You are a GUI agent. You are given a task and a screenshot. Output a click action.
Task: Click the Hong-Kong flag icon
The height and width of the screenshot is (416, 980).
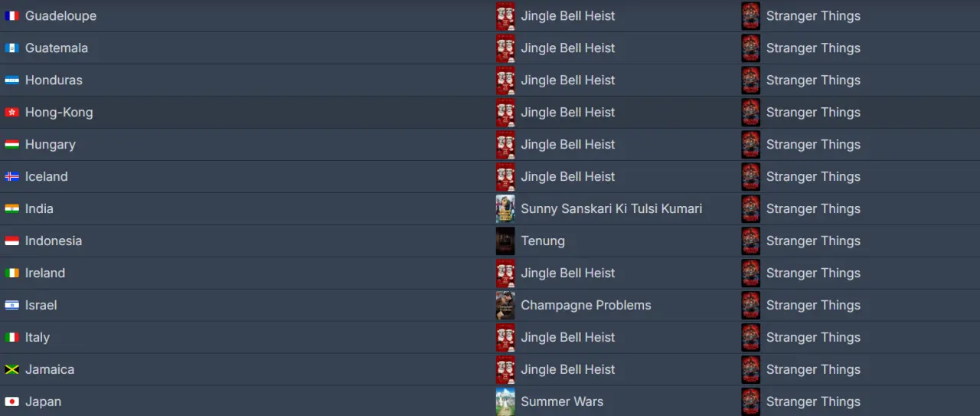click(11, 113)
